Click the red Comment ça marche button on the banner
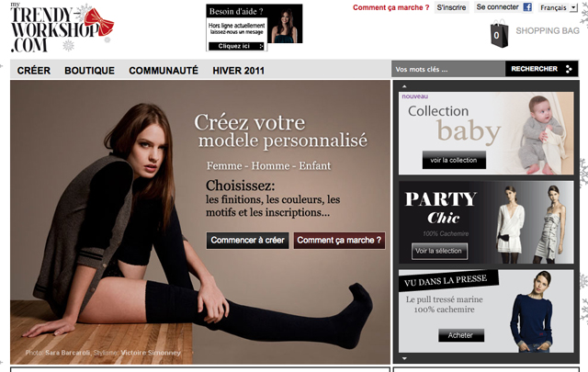 [339, 241]
